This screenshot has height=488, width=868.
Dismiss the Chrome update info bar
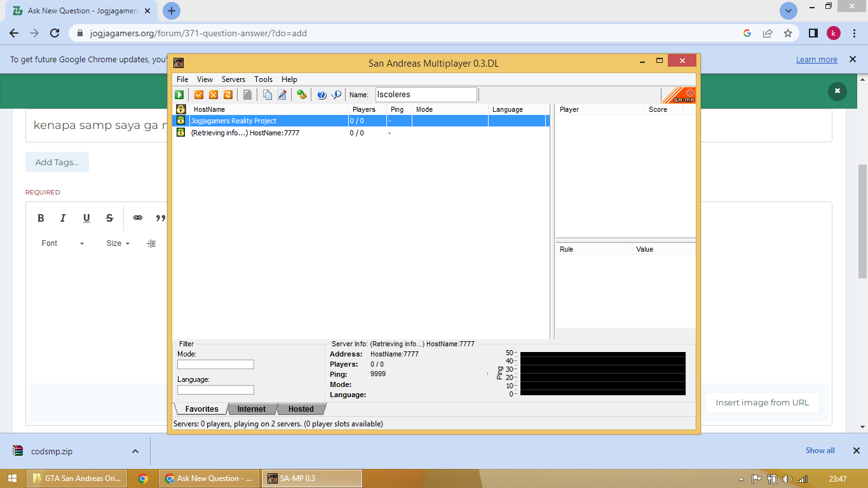[851, 59]
